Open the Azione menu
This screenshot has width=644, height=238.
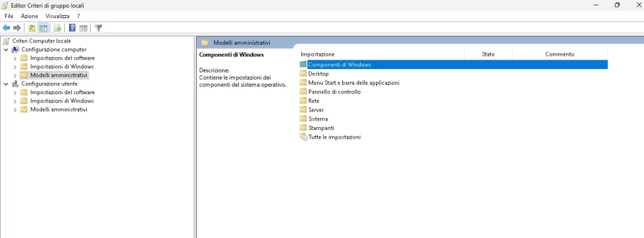(29, 16)
